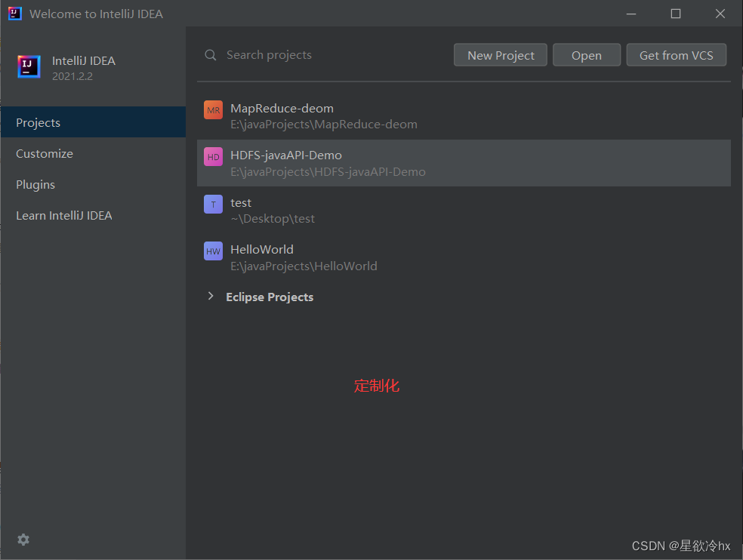Switch to the Customize tab

[93, 153]
